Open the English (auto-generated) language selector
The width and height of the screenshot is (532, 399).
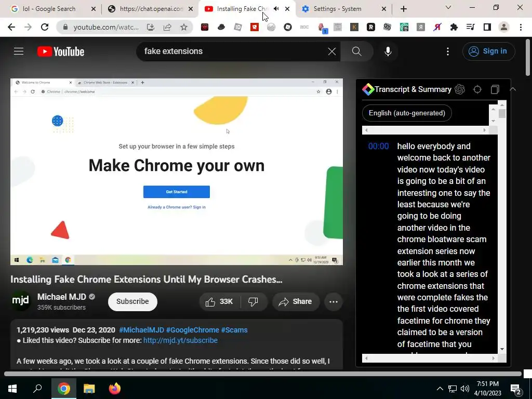[x=407, y=113]
